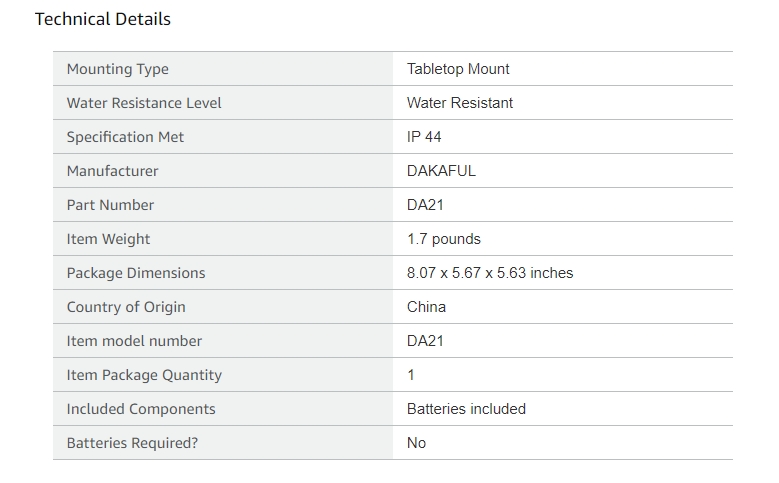This screenshot has height=483, width=779.
Task: Click the Batteries included value
Action: click(466, 409)
